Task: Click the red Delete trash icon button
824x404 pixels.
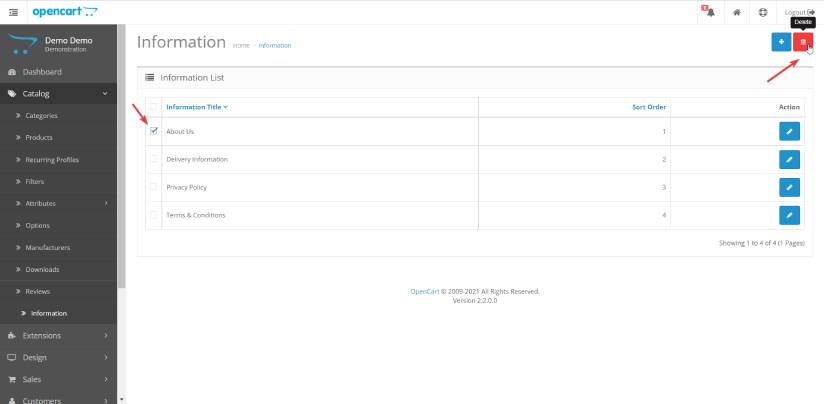Action: pos(802,42)
